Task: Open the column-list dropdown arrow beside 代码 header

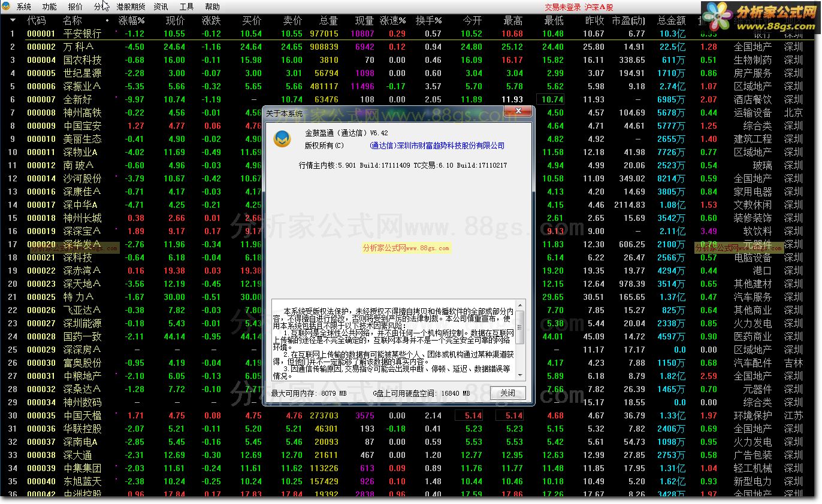Action: click(x=13, y=20)
